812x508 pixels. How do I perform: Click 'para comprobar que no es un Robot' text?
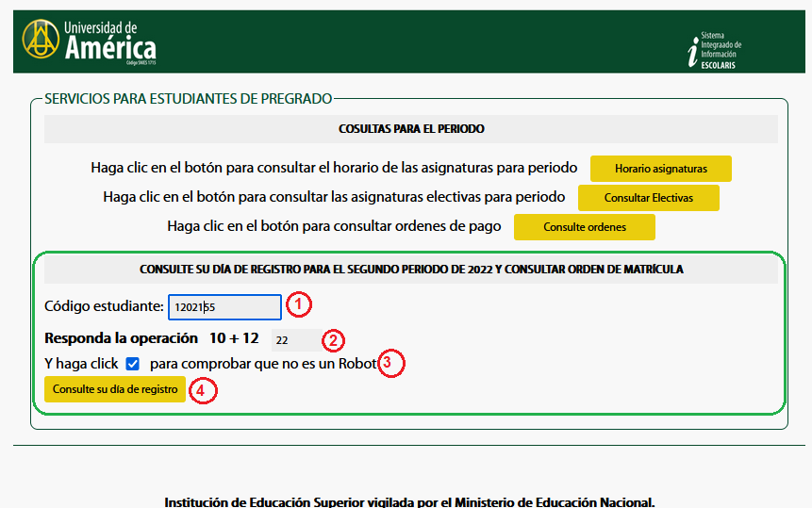263,364
